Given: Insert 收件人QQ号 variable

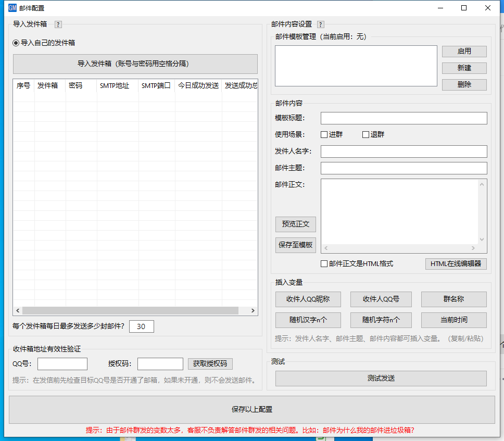Looking at the screenshot, I should [x=381, y=299].
